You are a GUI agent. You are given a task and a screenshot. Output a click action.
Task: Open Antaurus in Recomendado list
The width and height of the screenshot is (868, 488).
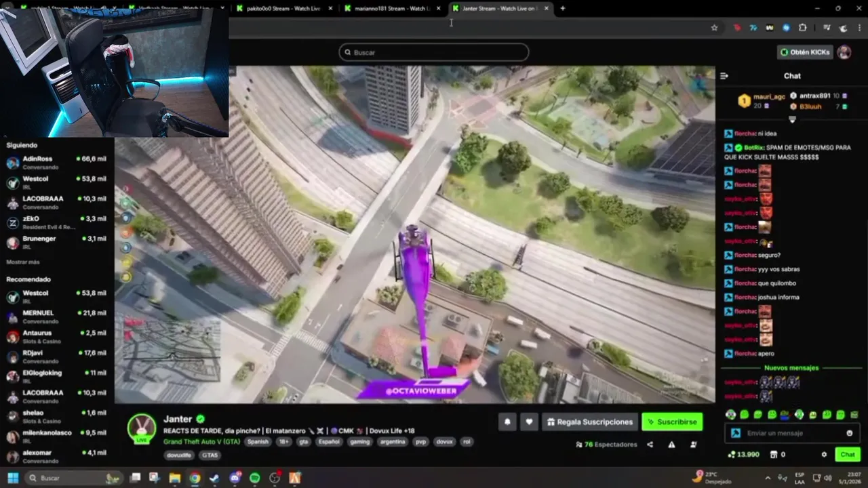(x=56, y=336)
